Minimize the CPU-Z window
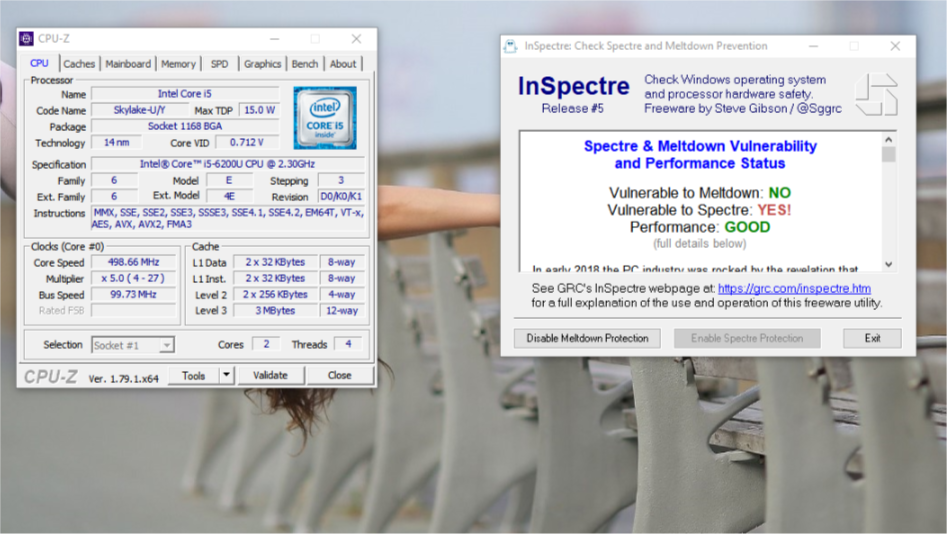947x534 pixels. [274, 39]
